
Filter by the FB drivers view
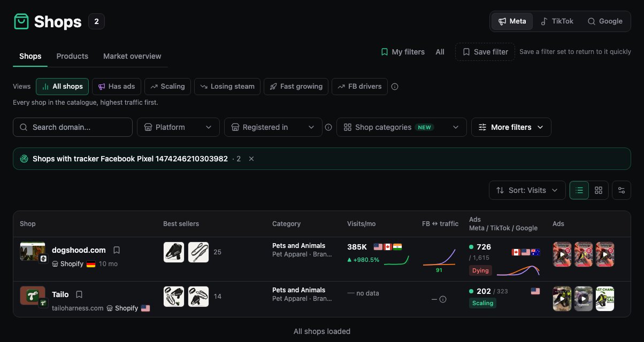point(359,87)
